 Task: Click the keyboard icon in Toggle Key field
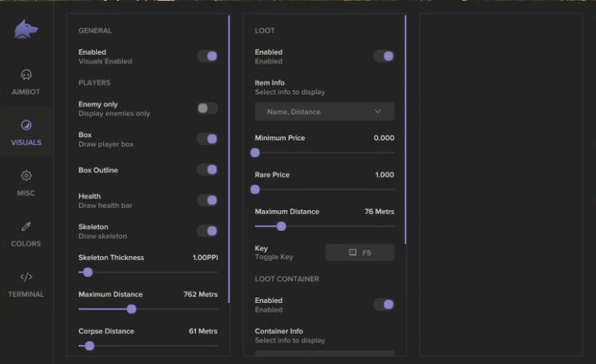pyautogui.click(x=352, y=252)
